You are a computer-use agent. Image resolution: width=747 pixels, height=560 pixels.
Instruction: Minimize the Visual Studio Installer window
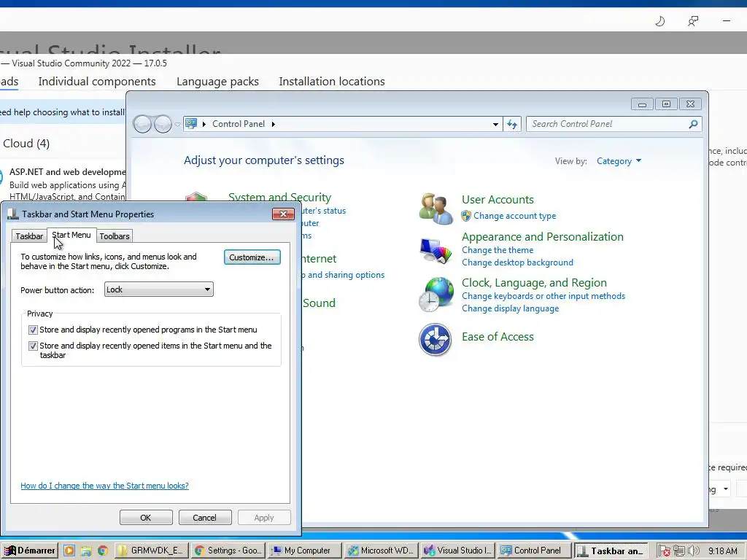pyautogui.click(x=727, y=21)
